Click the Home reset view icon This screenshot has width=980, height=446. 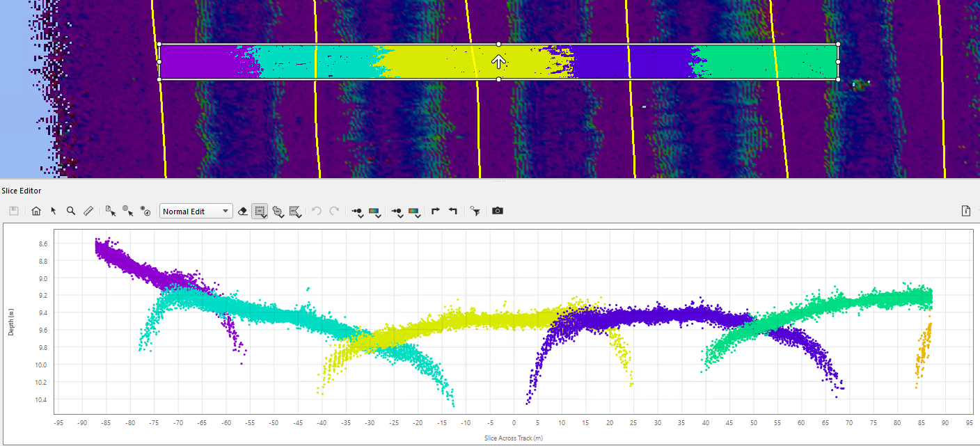[36, 211]
